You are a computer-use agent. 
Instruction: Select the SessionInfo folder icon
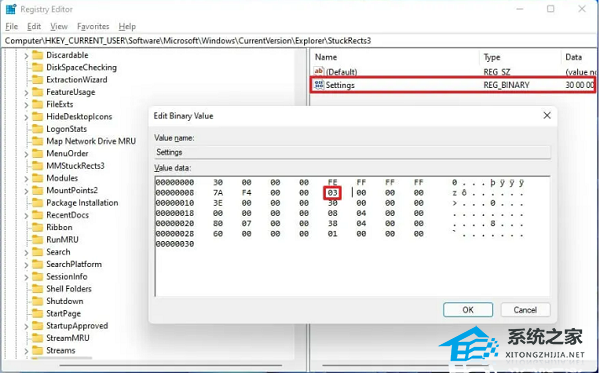point(38,276)
